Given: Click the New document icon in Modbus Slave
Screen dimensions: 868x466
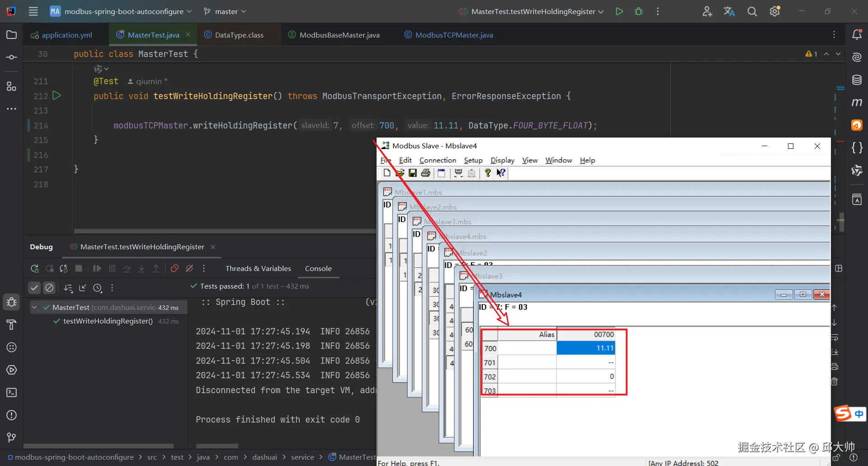Looking at the screenshot, I should 387,173.
